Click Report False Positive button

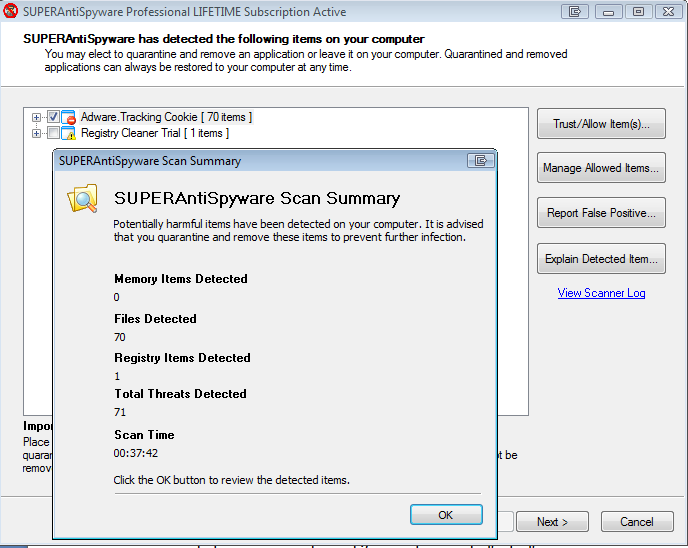pyautogui.click(x=600, y=213)
